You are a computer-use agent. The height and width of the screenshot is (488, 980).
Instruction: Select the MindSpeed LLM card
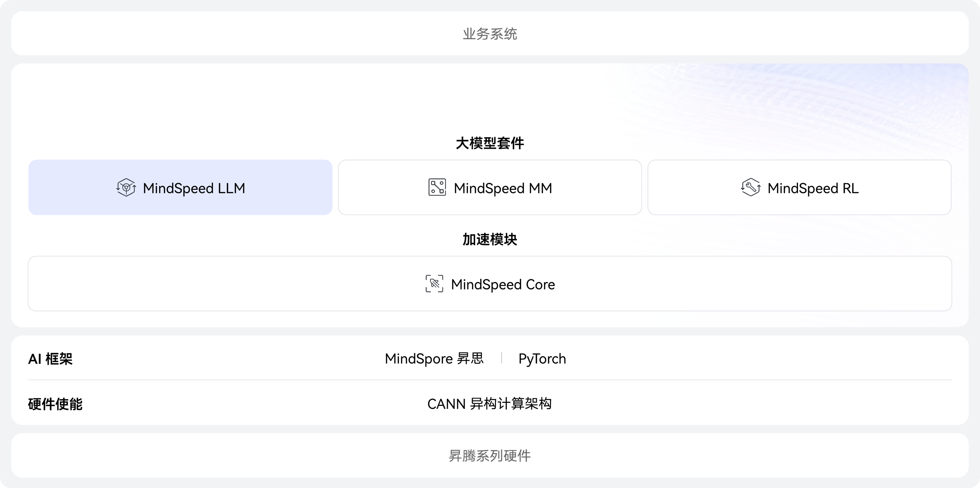pyautogui.click(x=180, y=187)
